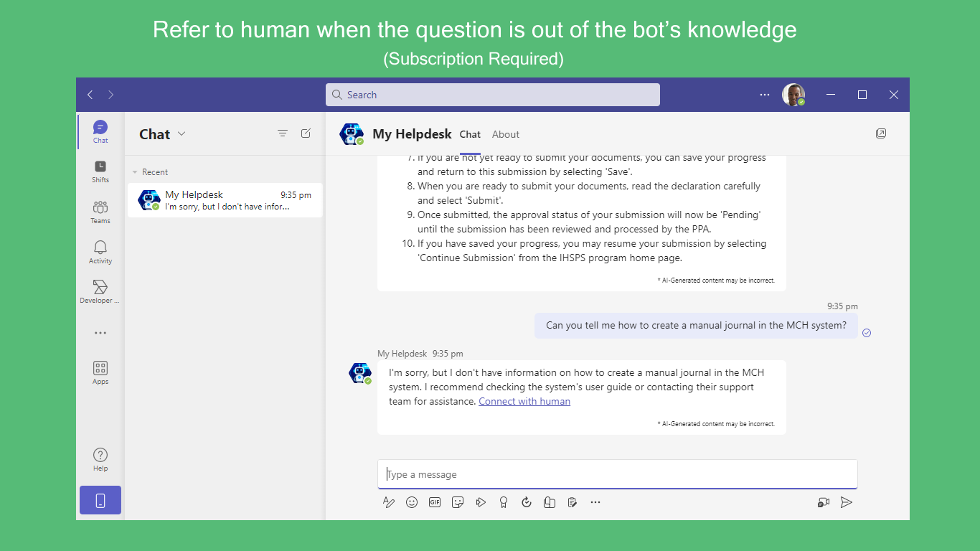The height and width of the screenshot is (551, 980).
Task: Click the My Helpdesk bot avatar in header
Action: tap(352, 134)
